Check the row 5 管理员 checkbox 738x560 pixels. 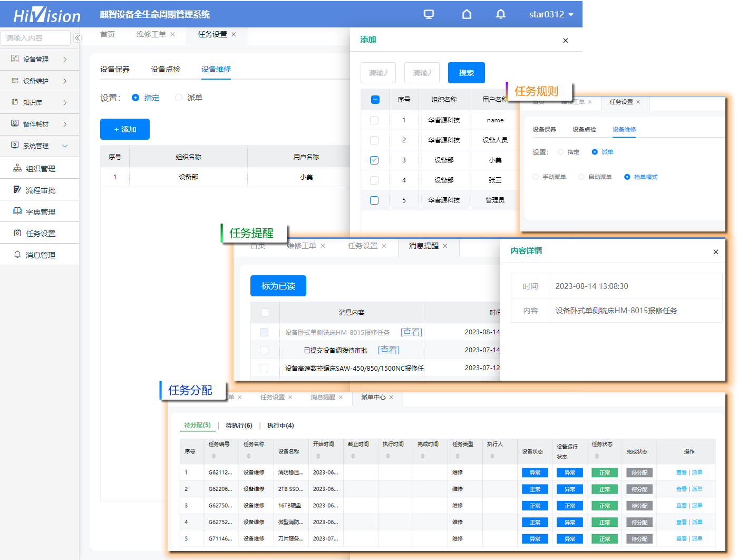coord(374,200)
